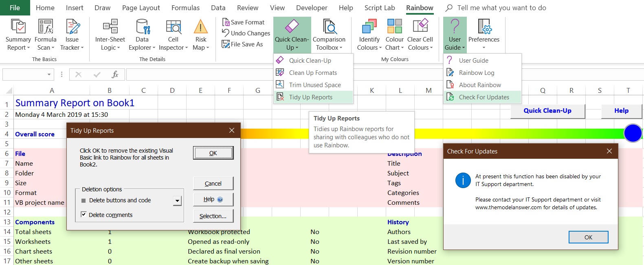Screen dimensions: 644x265
Task: Select About Rainbow menu item
Action: (482, 85)
